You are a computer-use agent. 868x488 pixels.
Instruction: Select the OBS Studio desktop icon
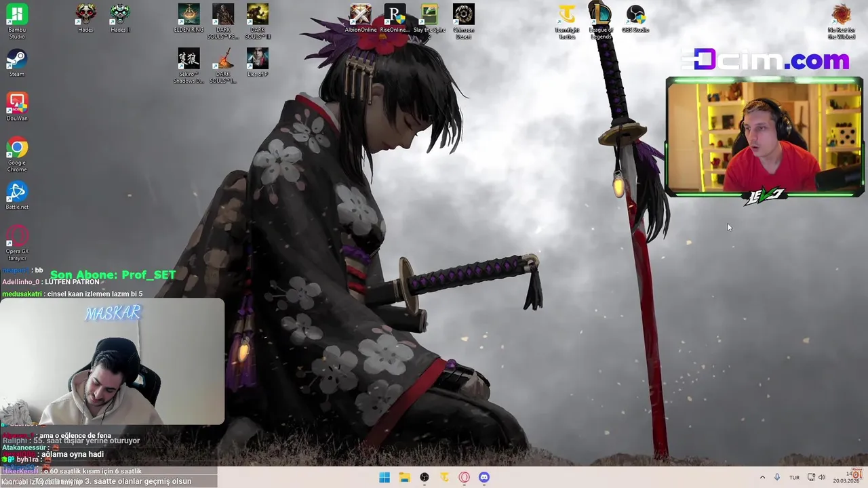click(x=635, y=18)
